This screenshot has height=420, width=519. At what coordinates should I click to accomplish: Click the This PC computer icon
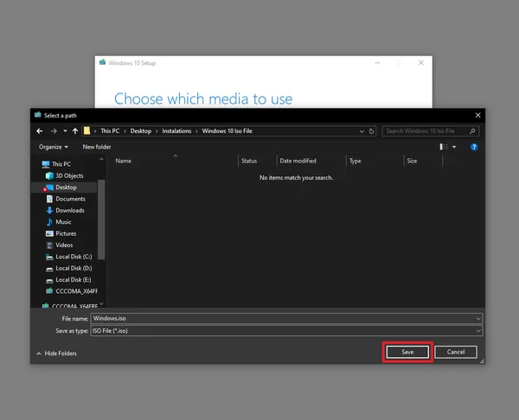pyautogui.click(x=45, y=164)
